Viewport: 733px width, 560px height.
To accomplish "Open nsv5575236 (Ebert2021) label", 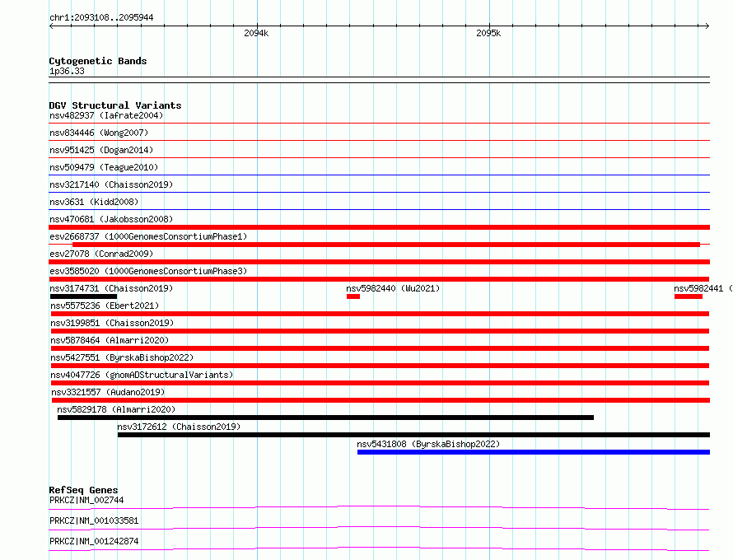I will (105, 306).
